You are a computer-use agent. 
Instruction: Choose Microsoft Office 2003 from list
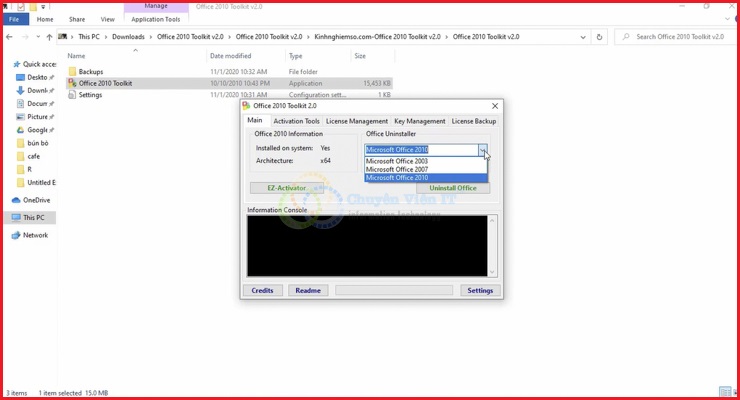[x=426, y=161]
